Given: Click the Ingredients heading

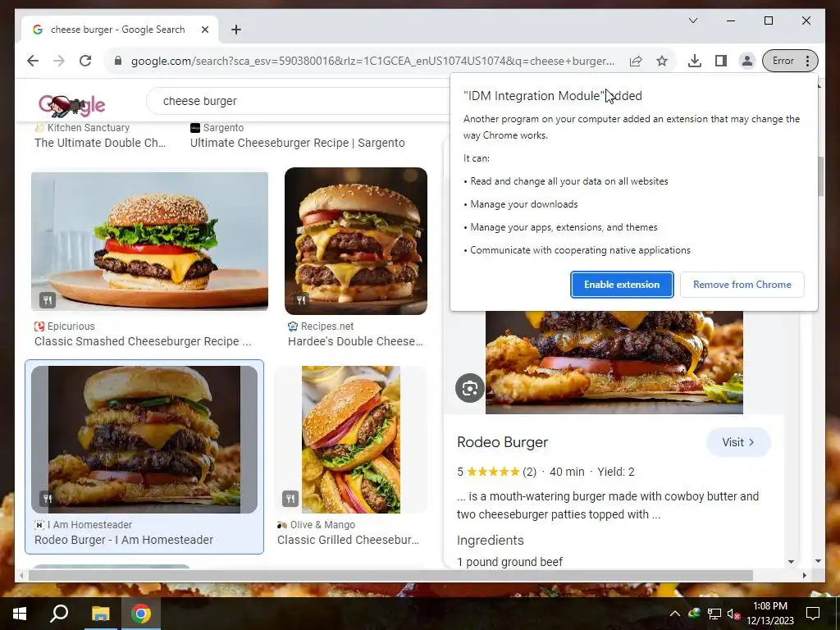Looking at the screenshot, I should [x=491, y=540].
